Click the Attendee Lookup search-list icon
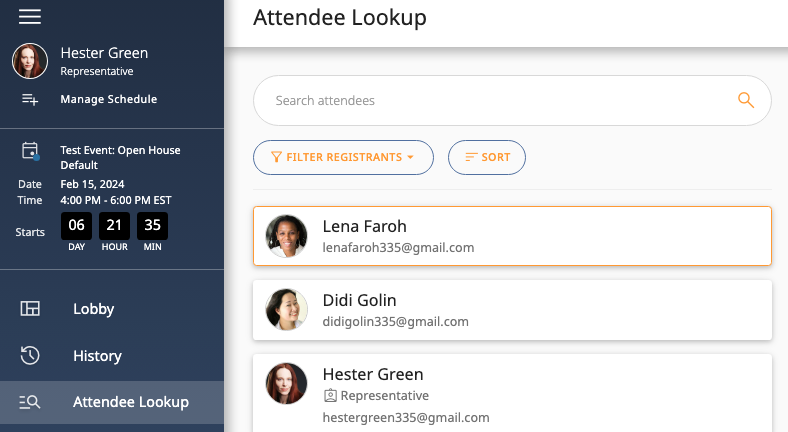The width and height of the screenshot is (788, 432). pyautogui.click(x=30, y=402)
